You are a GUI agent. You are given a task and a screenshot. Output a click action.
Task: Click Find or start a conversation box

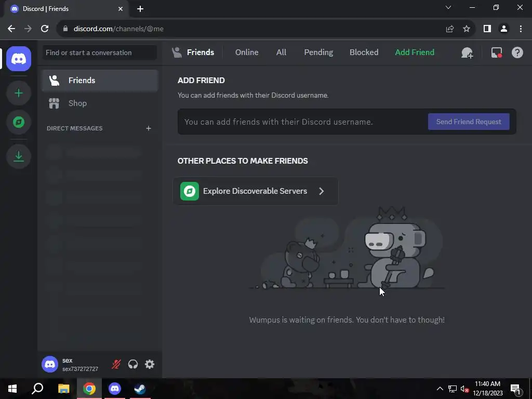99,52
